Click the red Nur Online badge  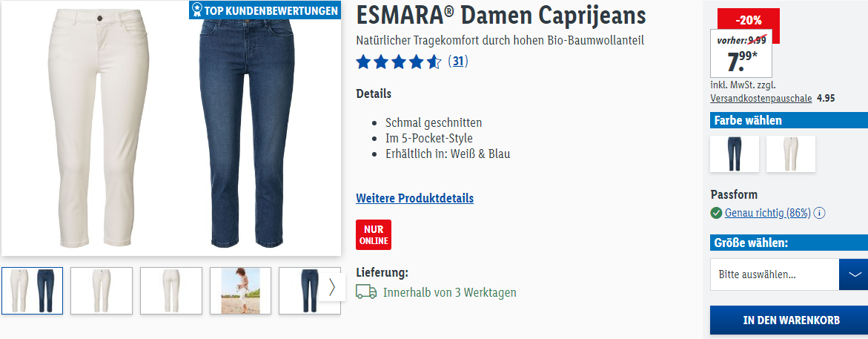coord(374,235)
